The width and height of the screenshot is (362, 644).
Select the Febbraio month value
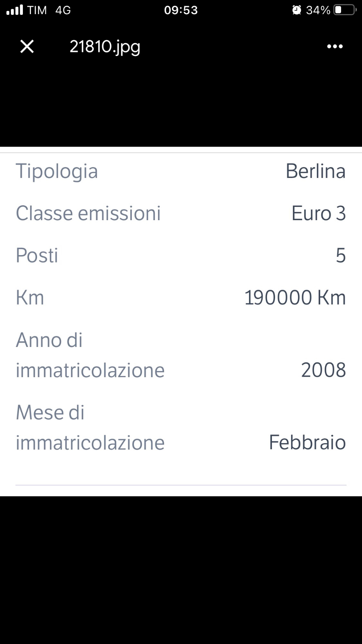(307, 443)
